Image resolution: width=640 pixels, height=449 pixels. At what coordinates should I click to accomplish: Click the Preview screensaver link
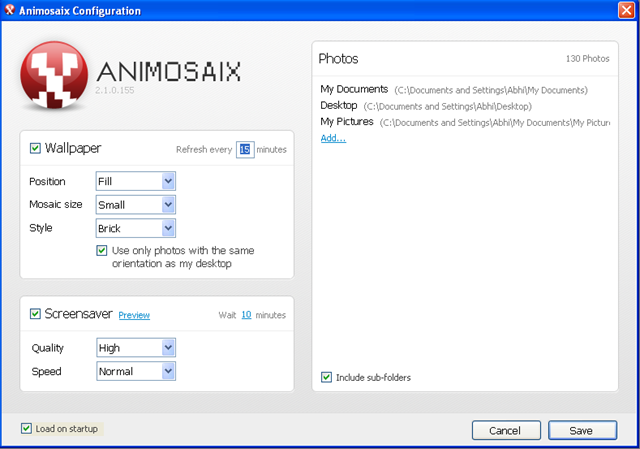134,315
